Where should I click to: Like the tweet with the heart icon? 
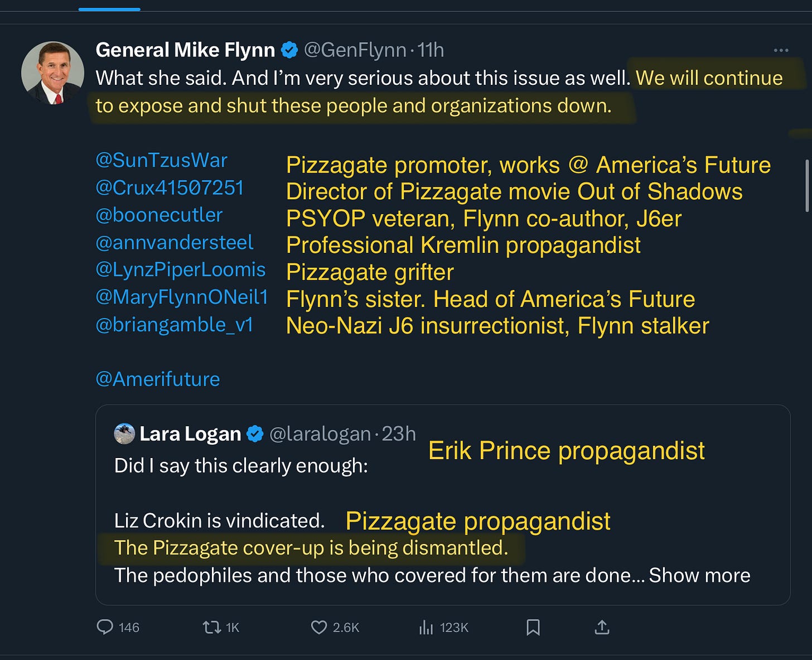pyautogui.click(x=318, y=627)
